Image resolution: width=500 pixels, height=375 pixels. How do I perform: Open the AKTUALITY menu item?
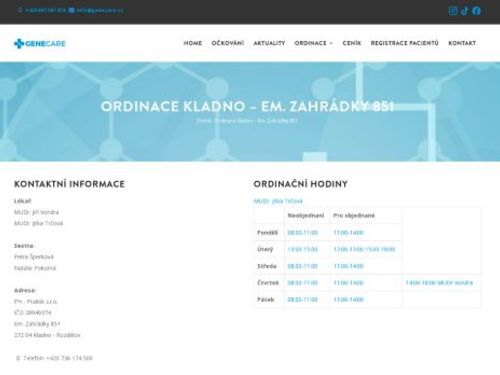[269, 43]
